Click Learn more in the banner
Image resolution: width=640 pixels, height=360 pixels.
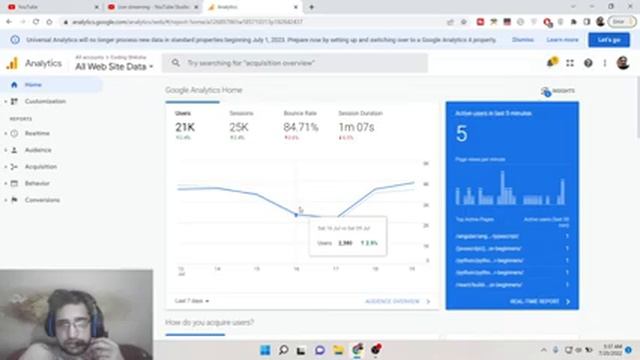[562, 40]
